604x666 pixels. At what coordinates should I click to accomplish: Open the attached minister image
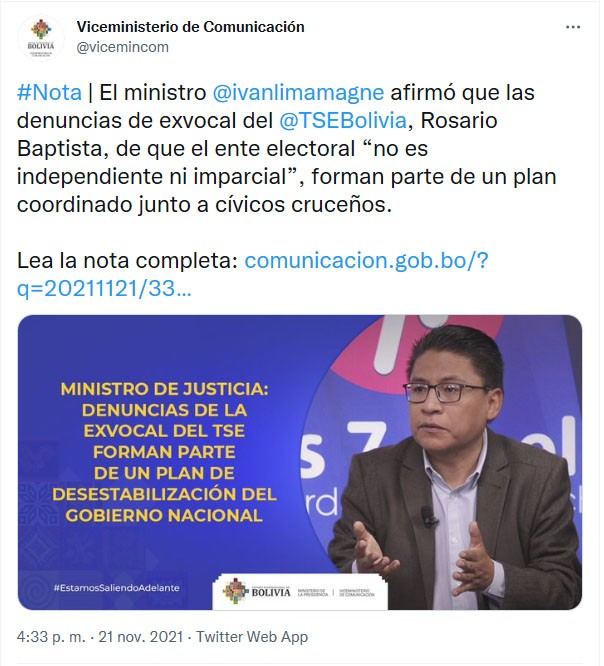(x=300, y=462)
